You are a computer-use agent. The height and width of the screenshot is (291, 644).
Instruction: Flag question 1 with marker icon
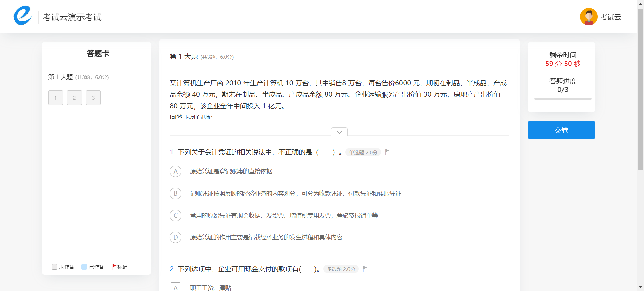387,152
